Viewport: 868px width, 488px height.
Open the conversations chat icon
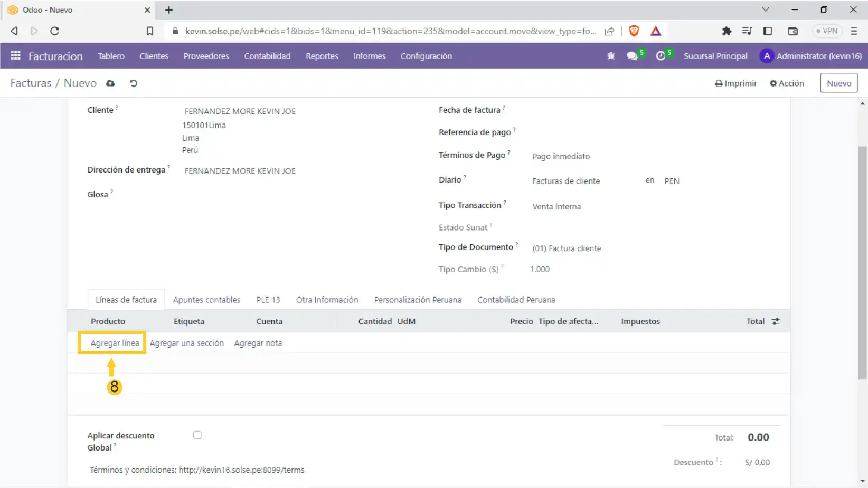pos(632,56)
